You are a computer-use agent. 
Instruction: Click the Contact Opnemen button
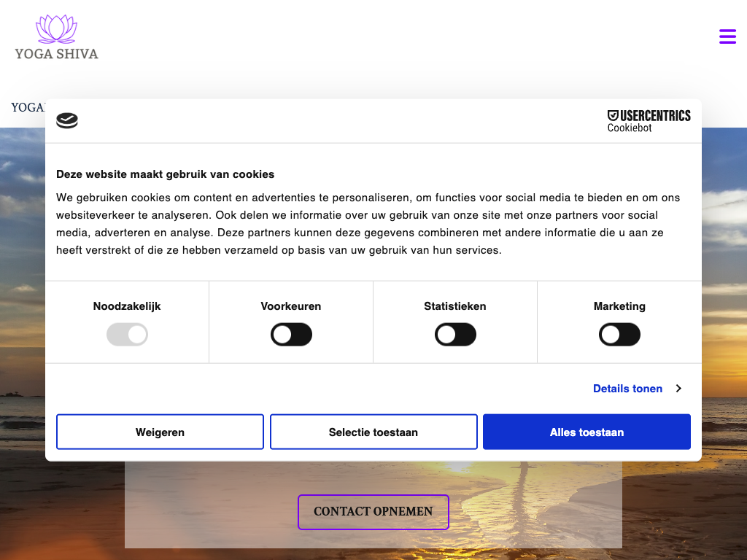pos(373,512)
